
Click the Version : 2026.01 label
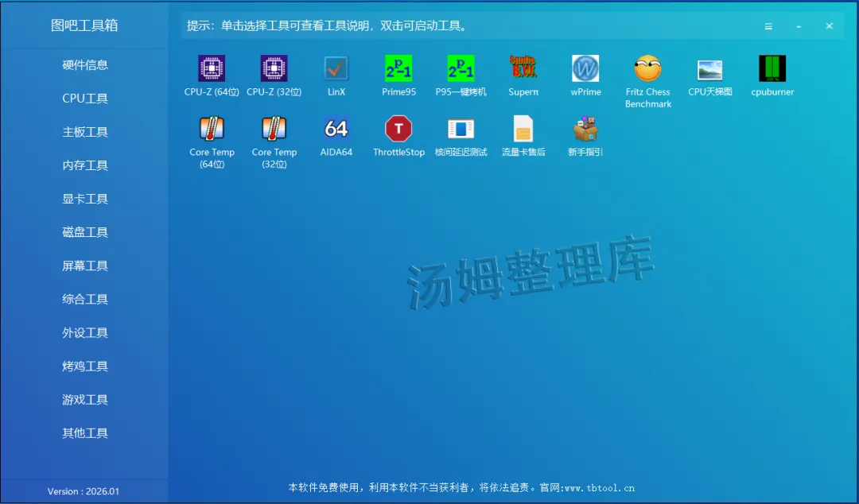click(84, 491)
